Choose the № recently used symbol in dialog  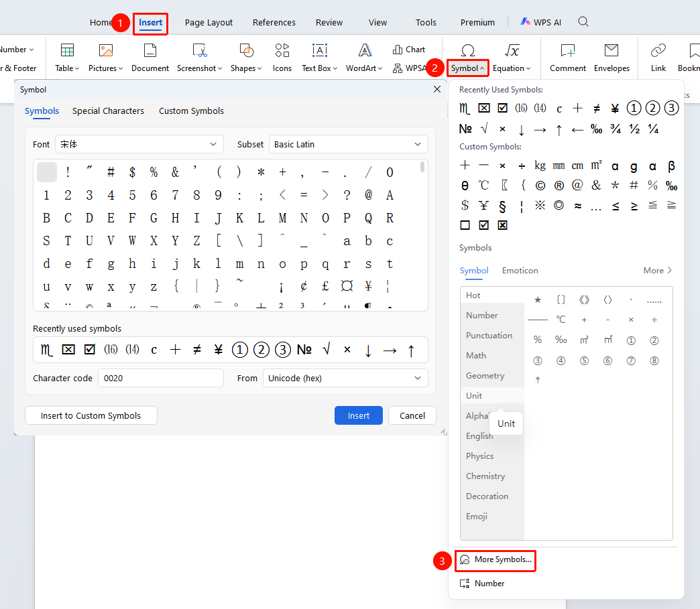[x=304, y=350]
